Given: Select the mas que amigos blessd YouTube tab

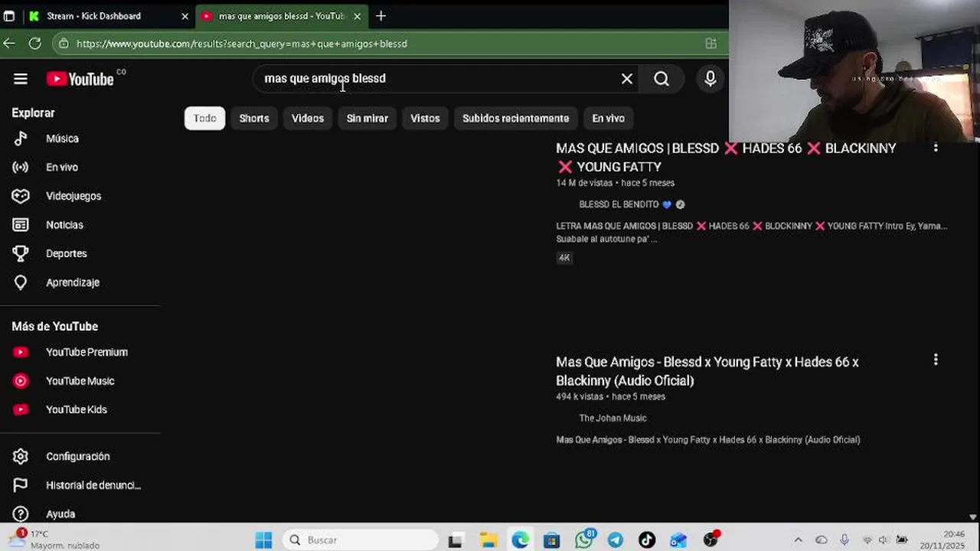Looking at the screenshot, I should (281, 16).
